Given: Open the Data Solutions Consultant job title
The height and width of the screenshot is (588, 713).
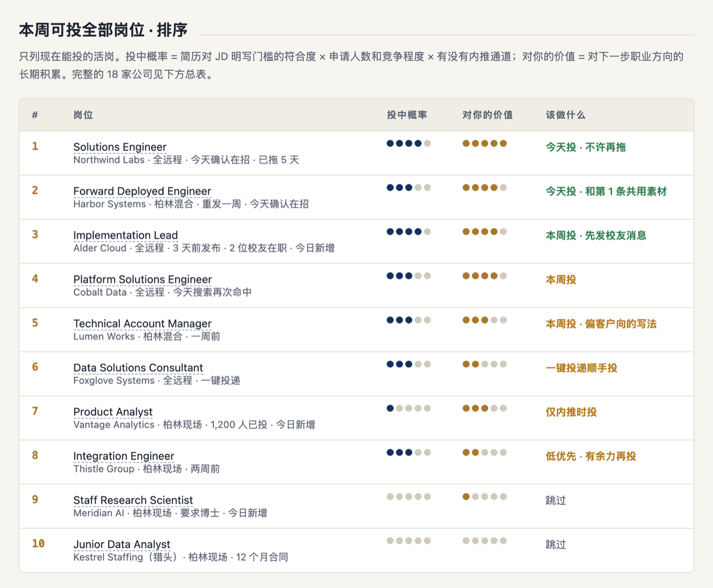Looking at the screenshot, I should click(138, 367).
